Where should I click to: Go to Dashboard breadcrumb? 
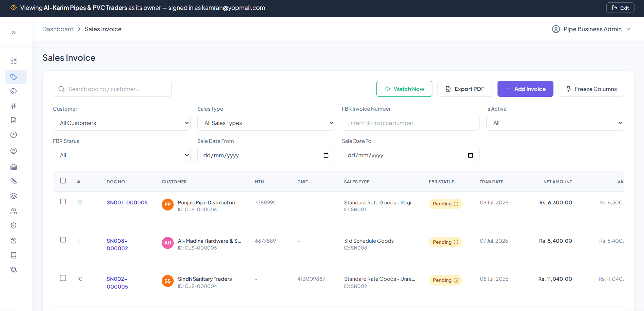click(58, 29)
